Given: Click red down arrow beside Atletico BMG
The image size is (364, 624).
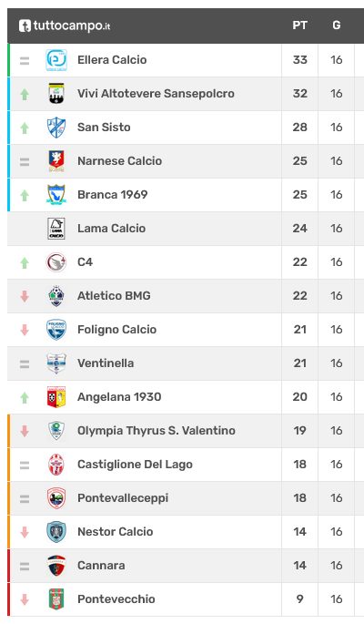Looking at the screenshot, I should pyautogui.click(x=25, y=296).
